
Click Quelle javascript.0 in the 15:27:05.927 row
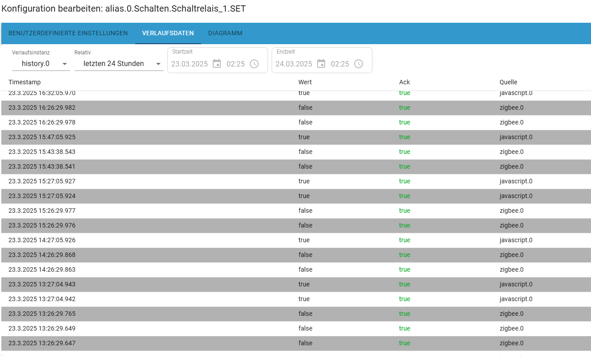point(516,181)
